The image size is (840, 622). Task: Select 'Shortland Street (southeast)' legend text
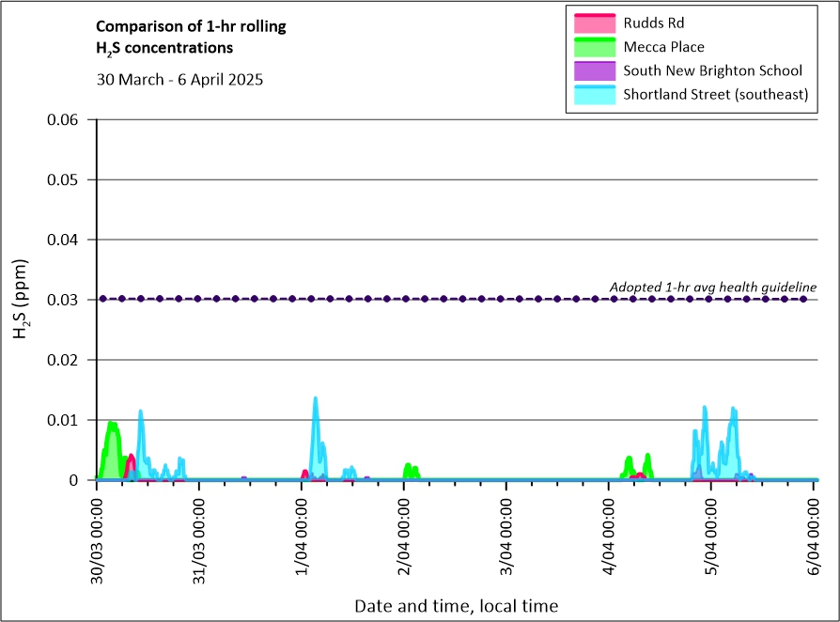coord(715,94)
